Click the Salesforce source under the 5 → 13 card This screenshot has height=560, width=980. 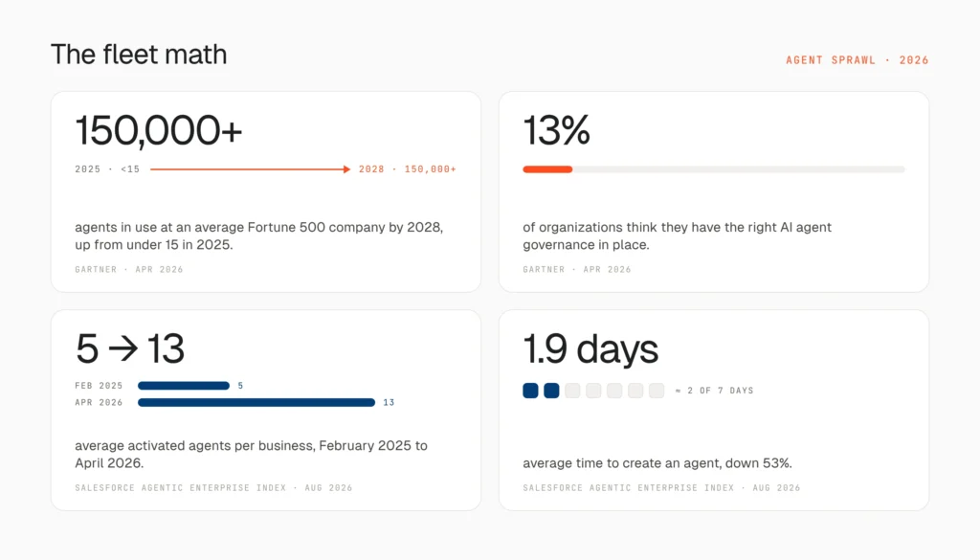[213, 487]
